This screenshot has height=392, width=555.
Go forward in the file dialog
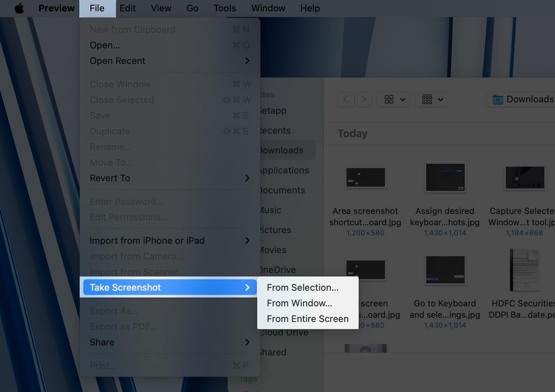pos(363,99)
